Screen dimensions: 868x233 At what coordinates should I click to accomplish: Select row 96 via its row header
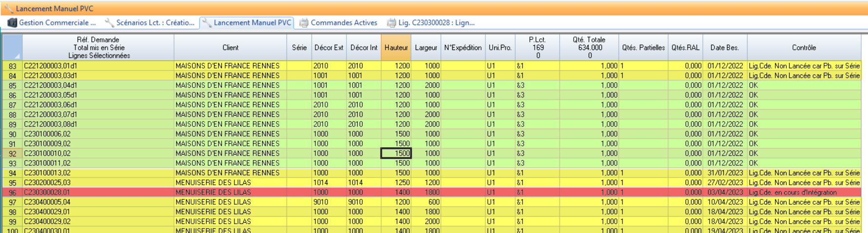point(13,193)
